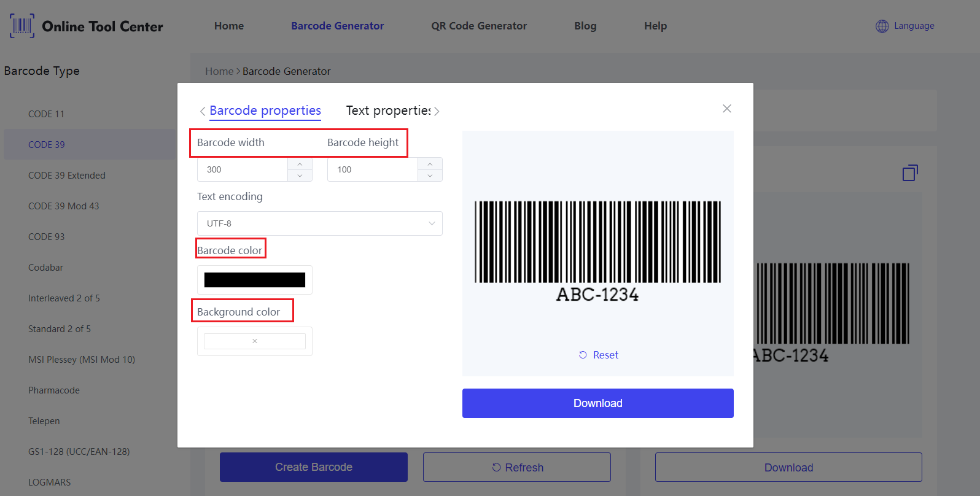Open the UTF-8 text encoding dropdown
The width and height of the screenshot is (980, 496).
320,223
